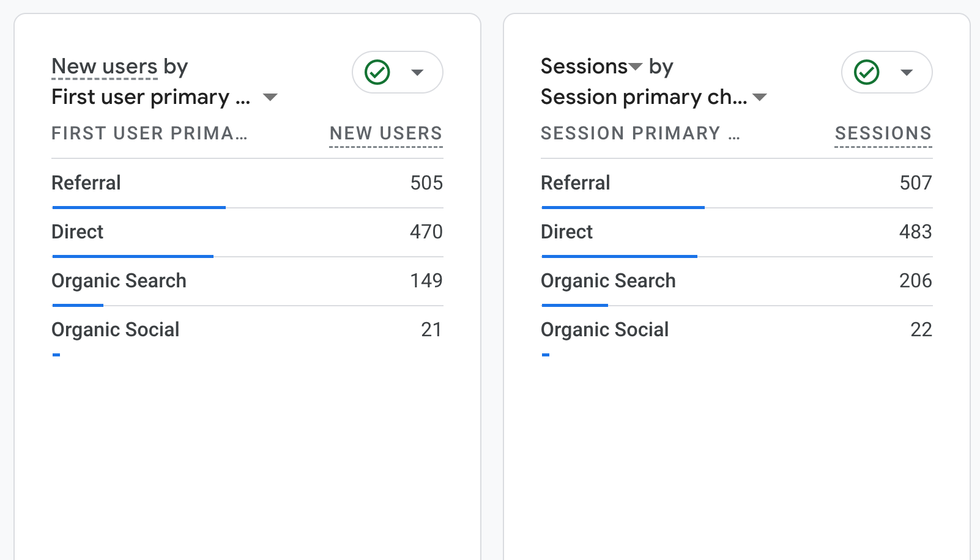Select Organic Social in New users table
This screenshot has height=560, width=980.
(x=115, y=330)
